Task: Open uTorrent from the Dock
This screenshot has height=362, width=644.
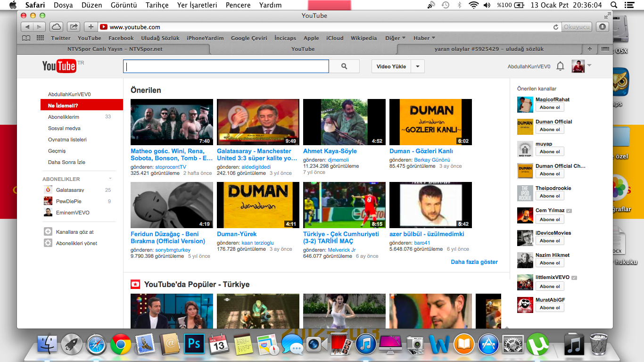Action: 537,345
